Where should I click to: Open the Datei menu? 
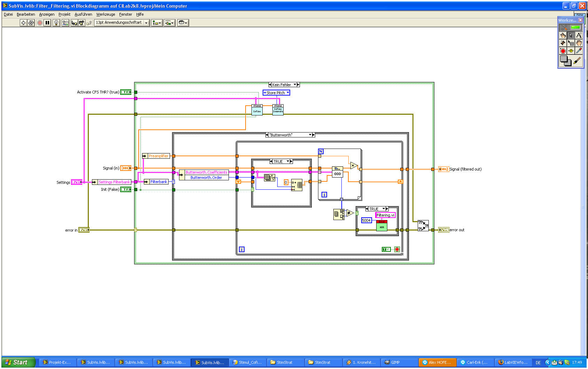[8, 14]
